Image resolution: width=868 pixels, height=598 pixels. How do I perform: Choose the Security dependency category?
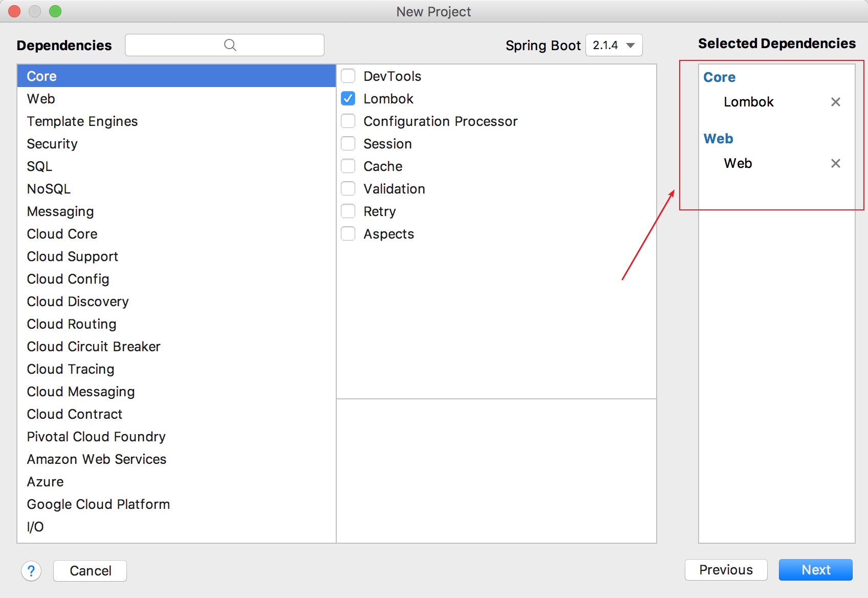click(52, 144)
